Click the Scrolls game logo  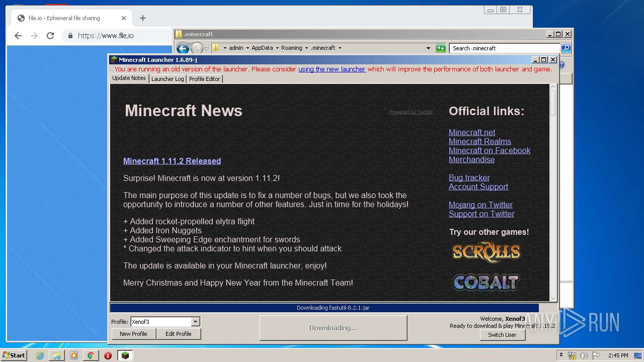[x=486, y=252]
